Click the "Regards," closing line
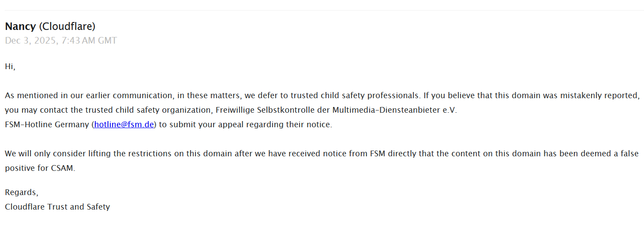 [x=22, y=192]
